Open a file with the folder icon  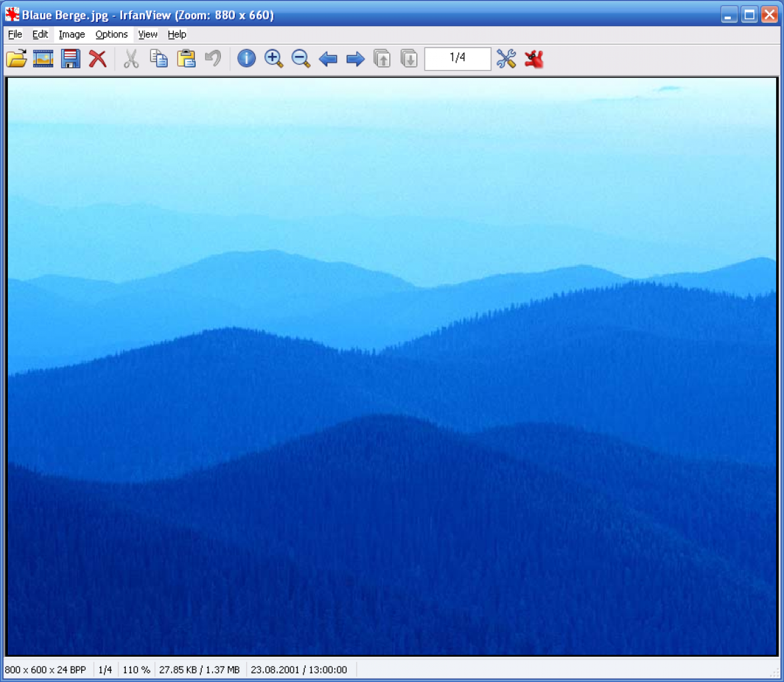click(17, 59)
